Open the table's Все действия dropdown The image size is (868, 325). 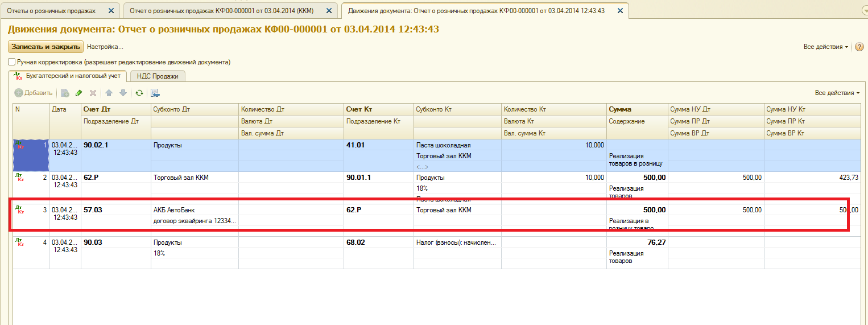coord(837,93)
